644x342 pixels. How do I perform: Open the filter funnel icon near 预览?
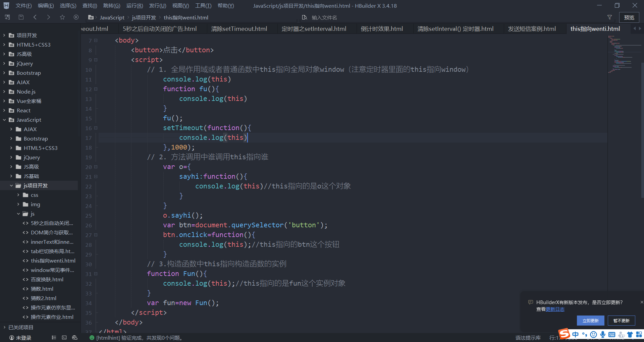[x=610, y=17]
